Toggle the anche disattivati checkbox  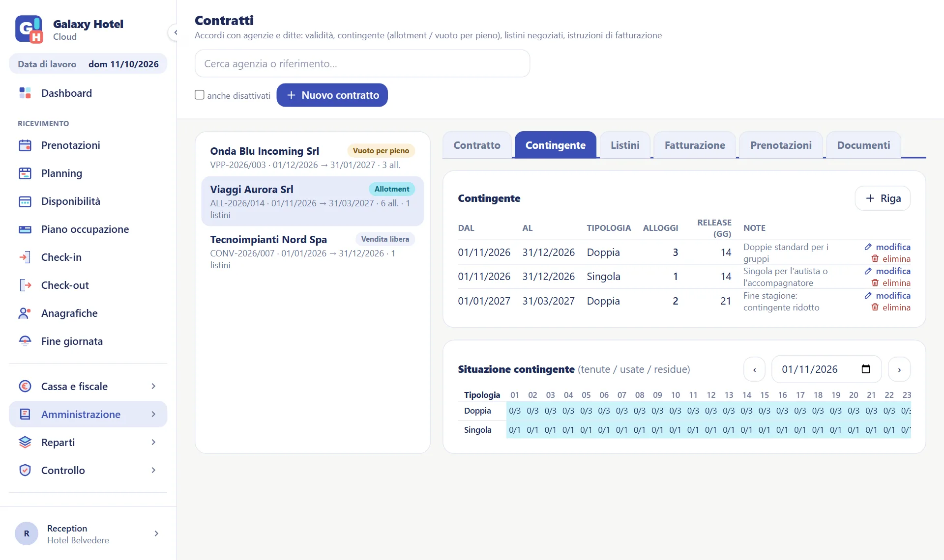[200, 95]
